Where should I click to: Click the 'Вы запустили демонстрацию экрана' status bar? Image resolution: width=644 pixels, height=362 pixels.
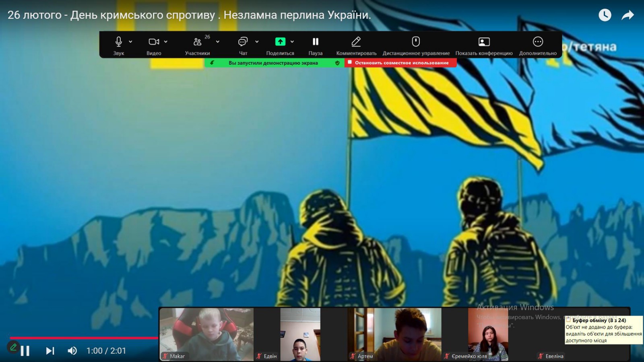(274, 63)
